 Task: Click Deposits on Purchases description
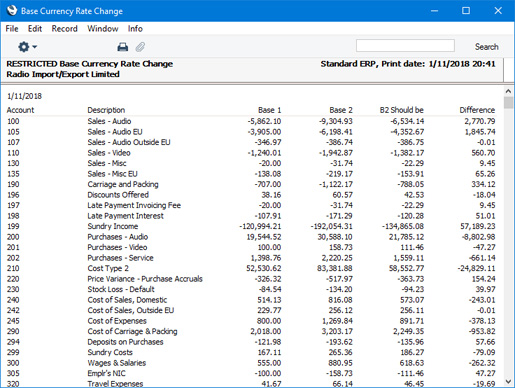(x=125, y=342)
